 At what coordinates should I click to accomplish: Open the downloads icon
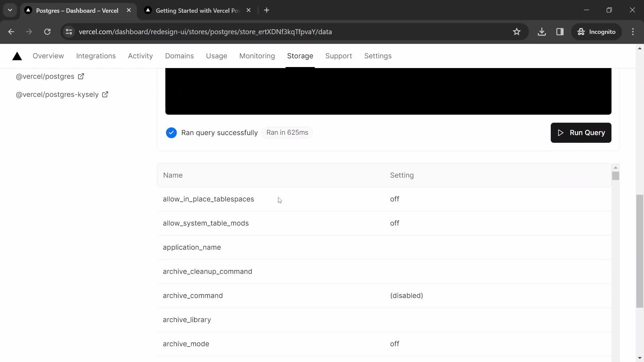pos(542,32)
